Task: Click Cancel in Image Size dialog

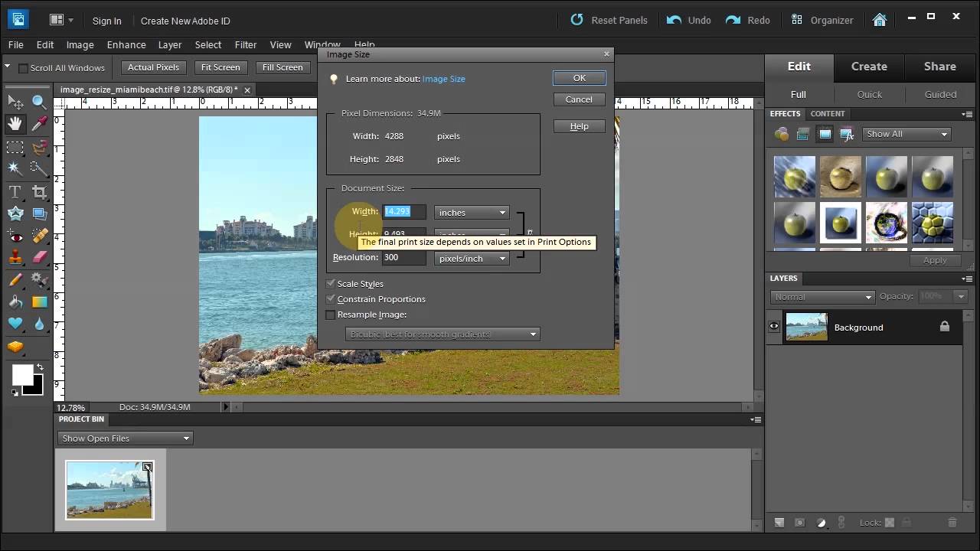Action: (x=580, y=99)
